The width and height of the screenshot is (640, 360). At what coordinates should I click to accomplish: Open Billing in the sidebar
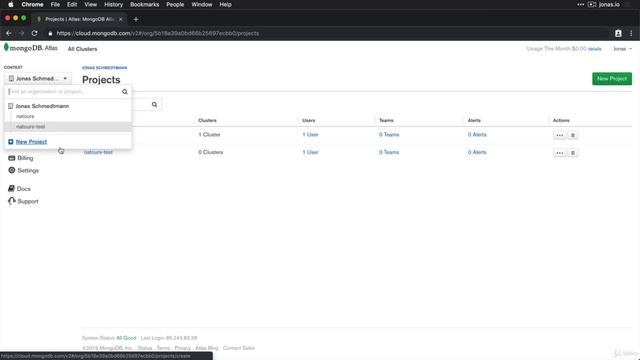(x=21, y=158)
